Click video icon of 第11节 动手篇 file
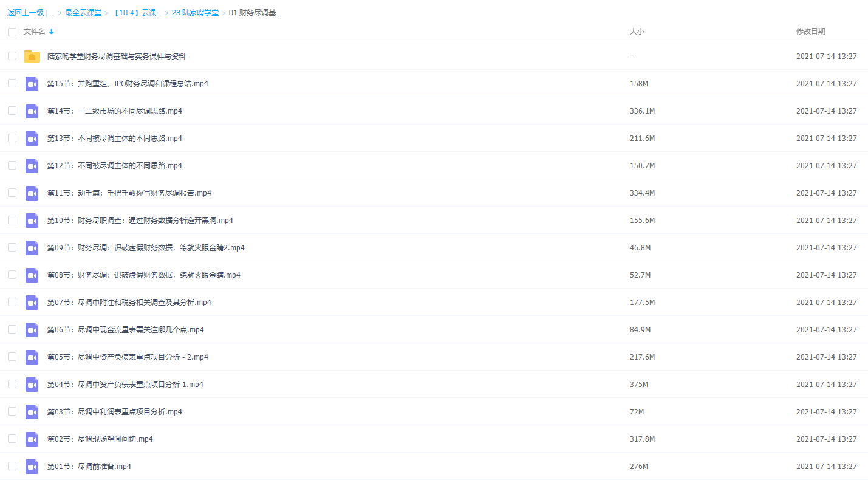 pos(32,193)
